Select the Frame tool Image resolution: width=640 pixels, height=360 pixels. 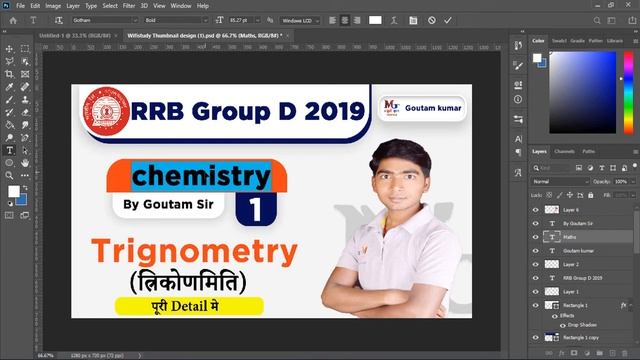click(25, 74)
